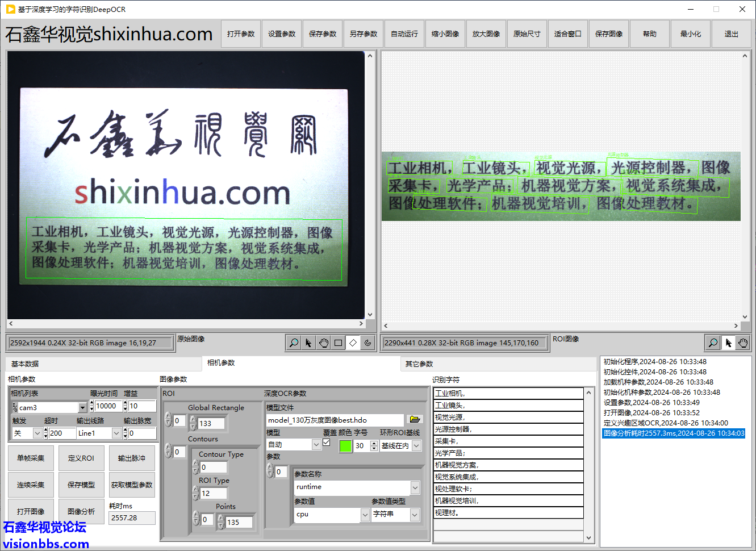The width and height of the screenshot is (756, 551).
Task: Click 适合窗口 fit window button
Action: 568,34
